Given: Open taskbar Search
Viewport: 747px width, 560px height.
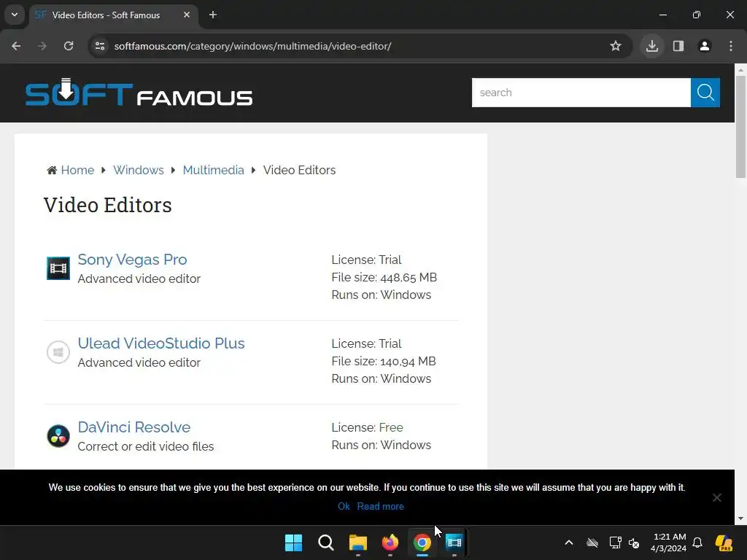Looking at the screenshot, I should (x=326, y=542).
